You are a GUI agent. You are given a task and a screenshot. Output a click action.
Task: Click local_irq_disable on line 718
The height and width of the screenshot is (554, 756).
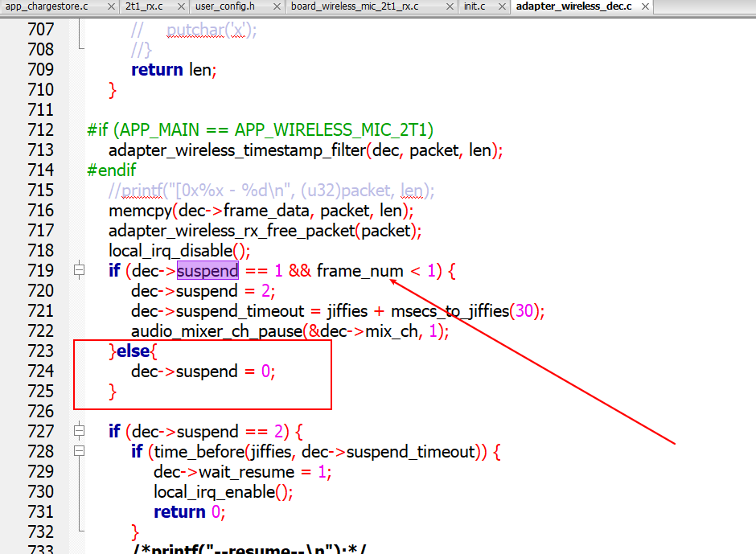coord(171,251)
